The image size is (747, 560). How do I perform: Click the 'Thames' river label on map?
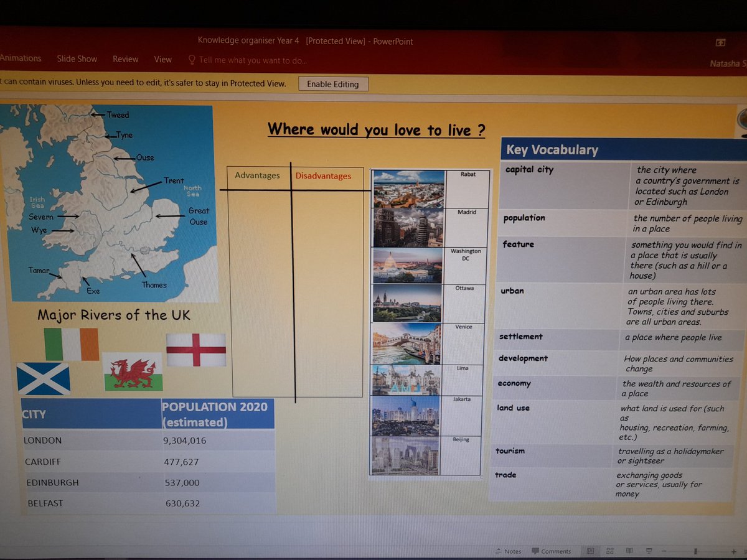(x=154, y=285)
